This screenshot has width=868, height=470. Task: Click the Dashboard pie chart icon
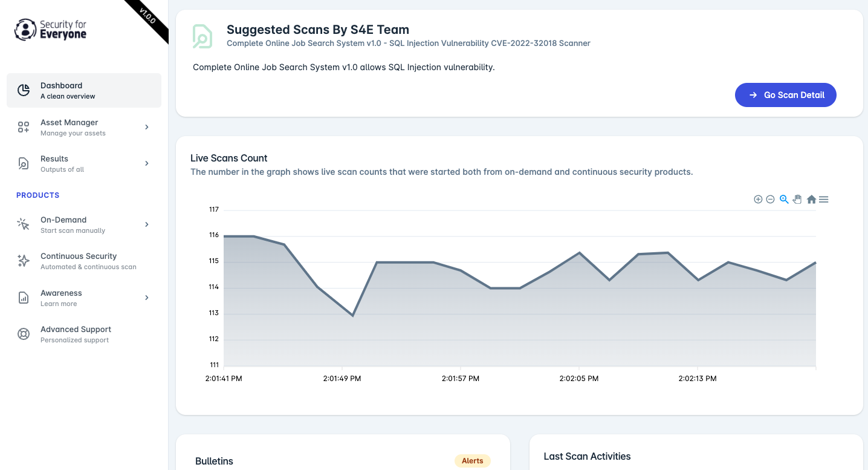pyautogui.click(x=24, y=91)
